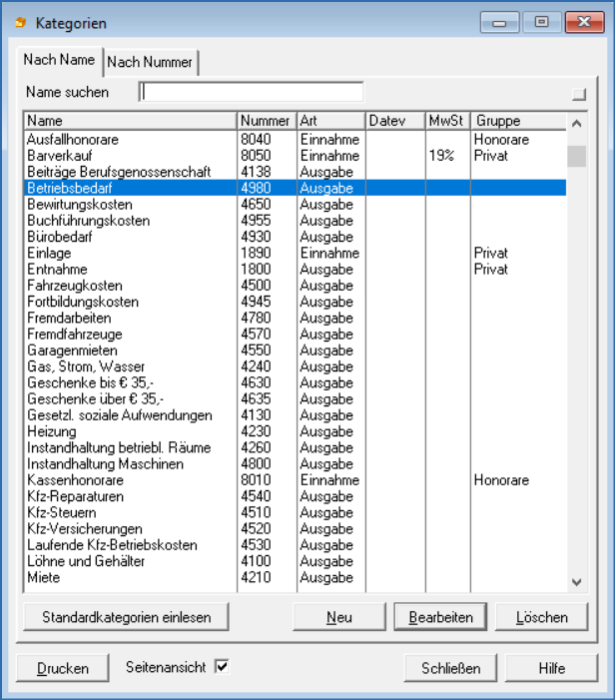Click the small square button beside search field
Image resolution: width=615 pixels, height=700 pixels.
(579, 95)
